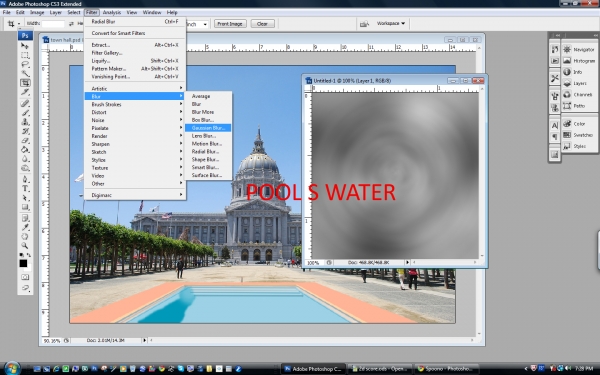Viewport: 600px width, 375px height.
Task: Click the black foreground color swatch
Action: (23, 263)
